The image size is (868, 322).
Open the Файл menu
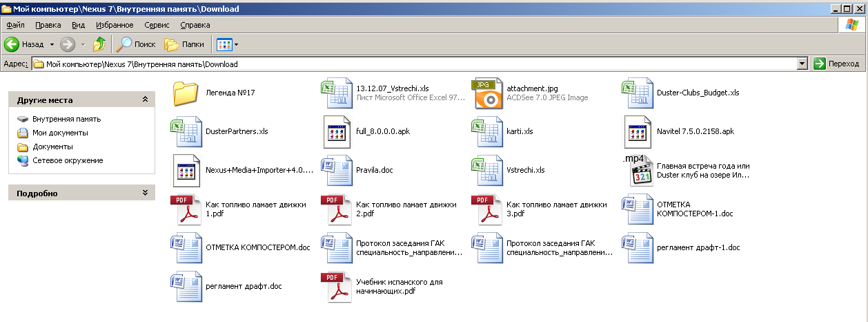(x=15, y=25)
